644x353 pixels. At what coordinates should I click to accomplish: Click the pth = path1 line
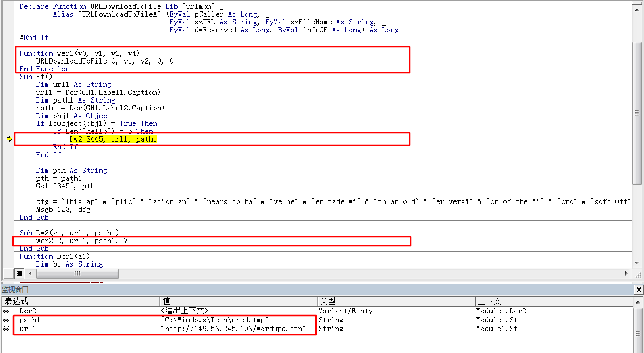tap(59, 178)
